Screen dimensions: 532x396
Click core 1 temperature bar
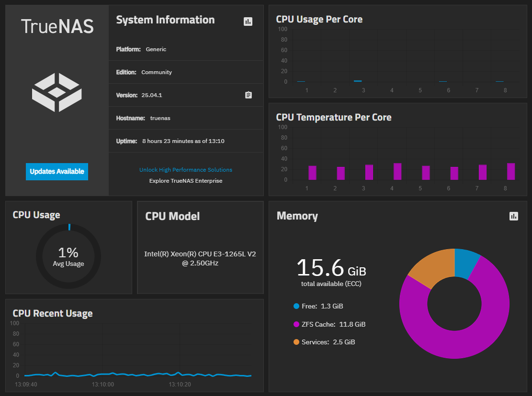(x=313, y=173)
